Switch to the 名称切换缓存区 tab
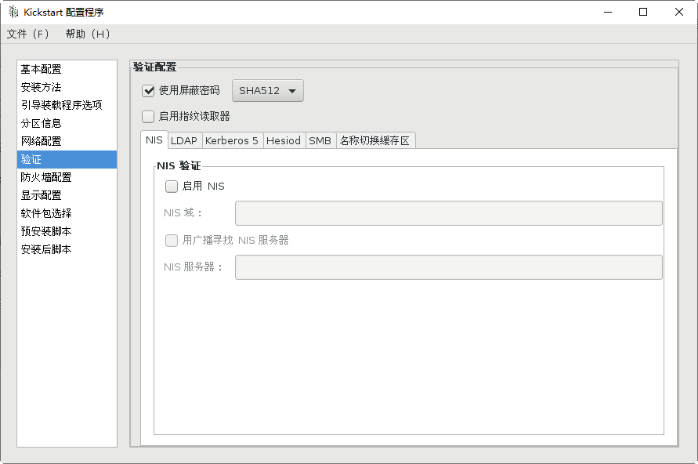This screenshot has height=464, width=698. (375, 141)
